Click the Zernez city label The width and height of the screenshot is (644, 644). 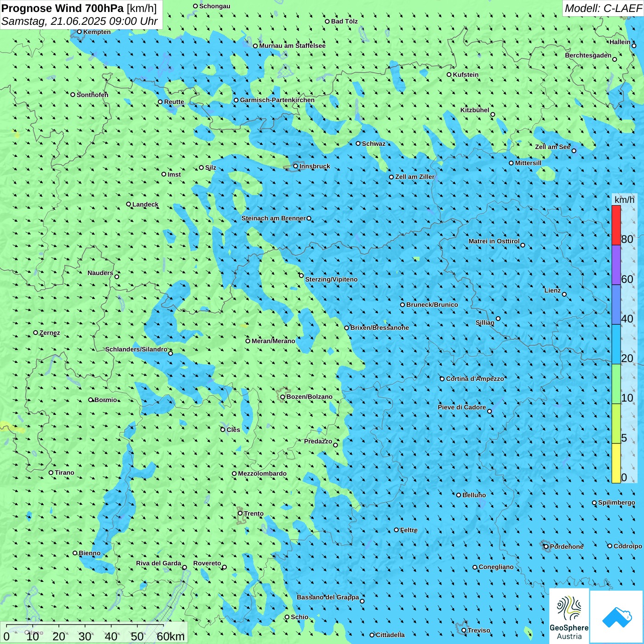tap(50, 333)
